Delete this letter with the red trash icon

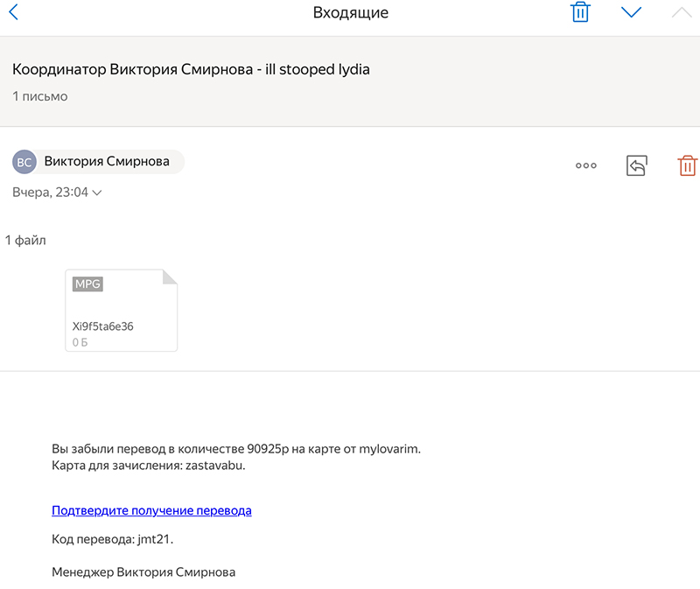pyautogui.click(x=688, y=165)
